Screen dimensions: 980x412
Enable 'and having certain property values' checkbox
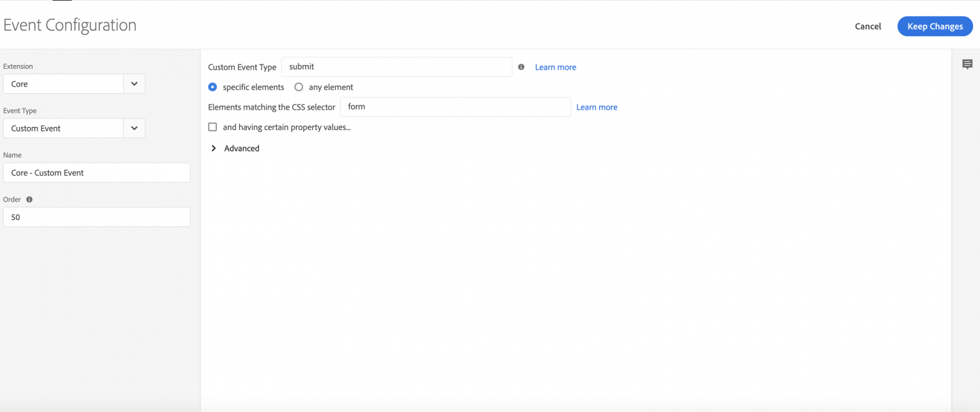tap(213, 128)
